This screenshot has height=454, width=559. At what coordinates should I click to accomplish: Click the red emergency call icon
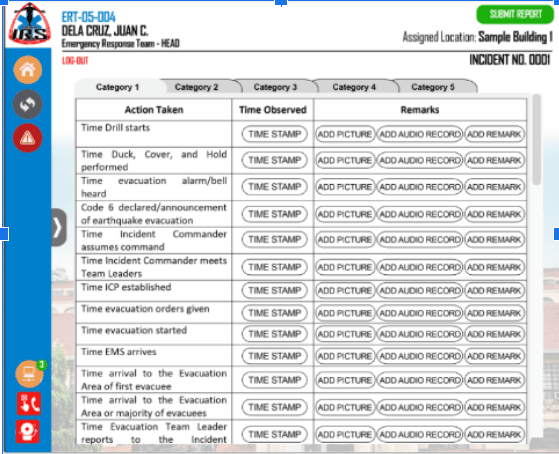click(29, 403)
